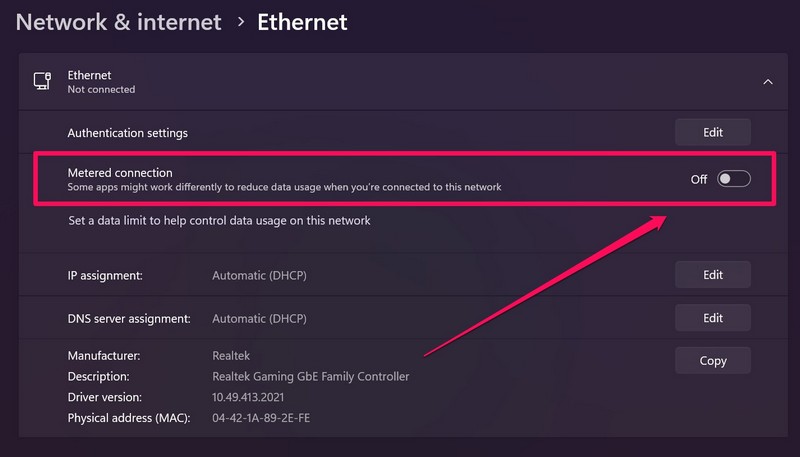Go back to Network & internet breadcrumb
Viewport: 800px width, 457px height.
119,21
